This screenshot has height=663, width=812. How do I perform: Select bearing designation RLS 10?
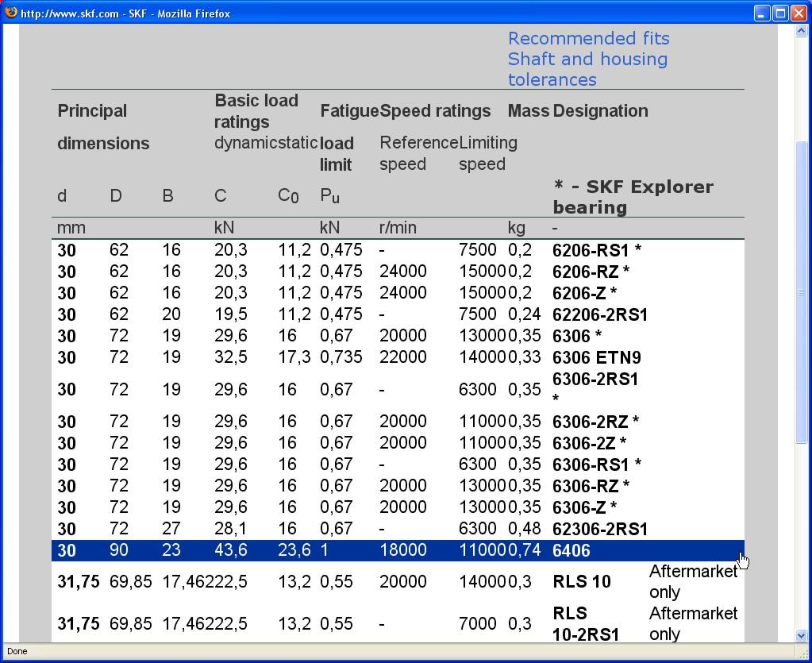pos(582,582)
